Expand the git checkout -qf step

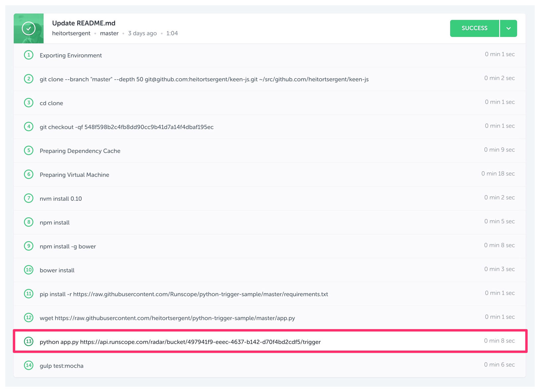pyautogui.click(x=269, y=127)
